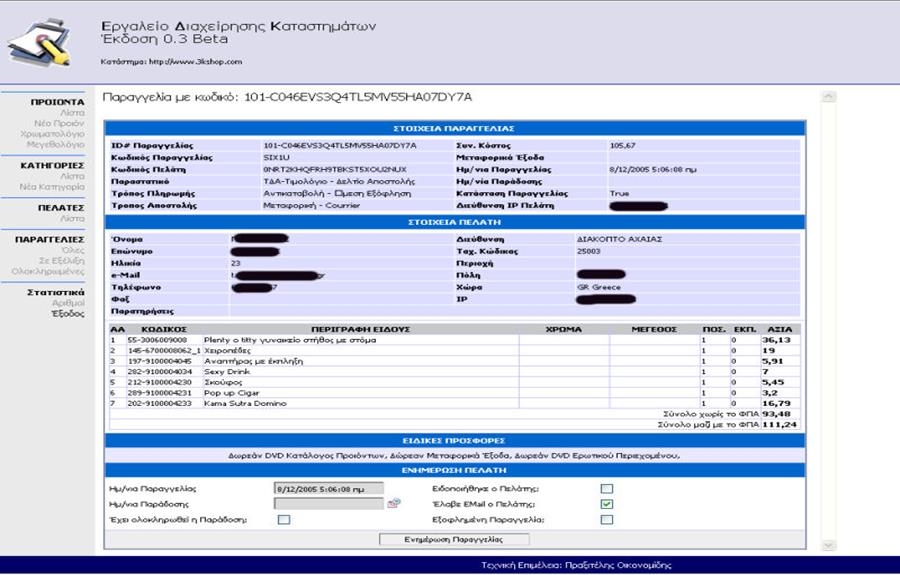This screenshot has width=900, height=575.
Task: Tick the Ειδοποιήθηκε ο Πελάτης checkbox
Action: point(607,488)
